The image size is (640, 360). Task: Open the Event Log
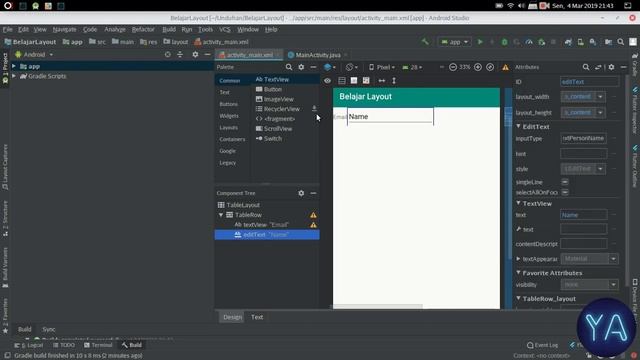point(542,345)
